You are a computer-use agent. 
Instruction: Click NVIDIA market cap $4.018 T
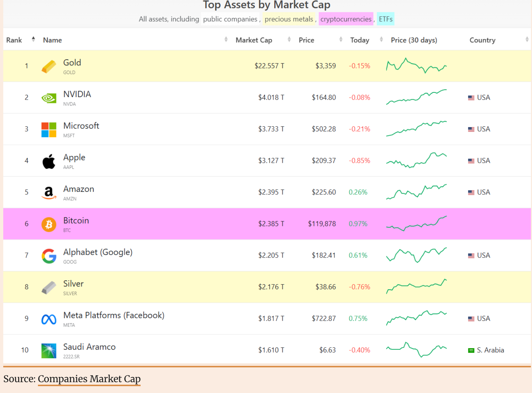(x=271, y=98)
